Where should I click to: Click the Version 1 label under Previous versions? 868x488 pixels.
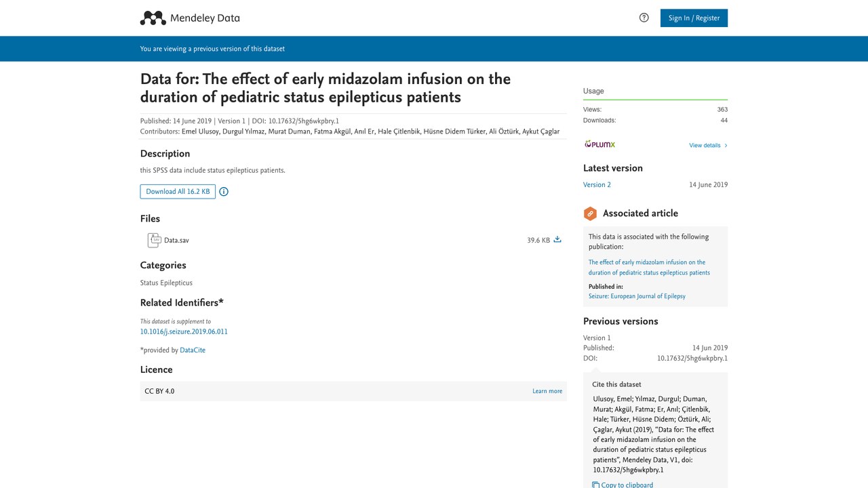[x=597, y=338]
